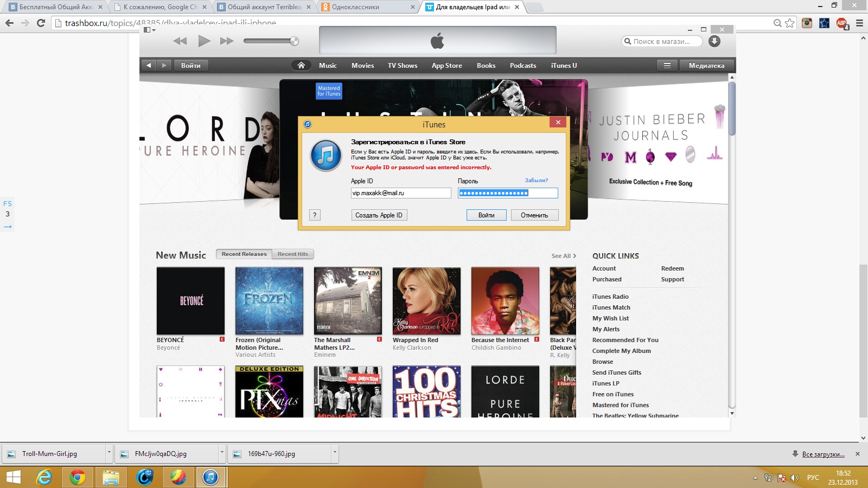Image resolution: width=868 pixels, height=488 pixels.
Task: Open the Books store tab
Action: click(x=486, y=65)
